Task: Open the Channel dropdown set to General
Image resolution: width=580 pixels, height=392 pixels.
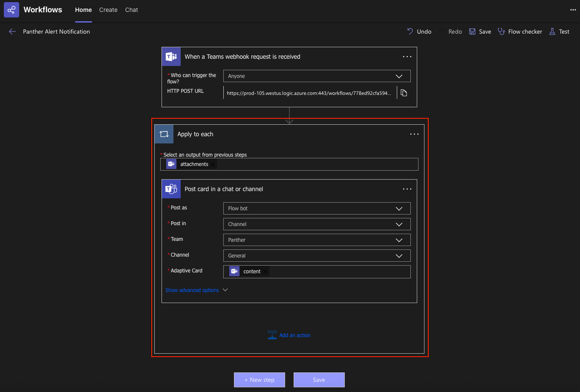Action: point(317,256)
